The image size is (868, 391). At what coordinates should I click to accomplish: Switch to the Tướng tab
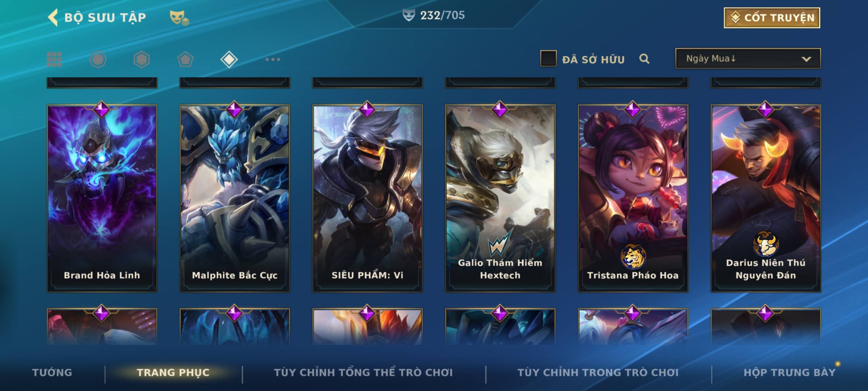tap(52, 373)
